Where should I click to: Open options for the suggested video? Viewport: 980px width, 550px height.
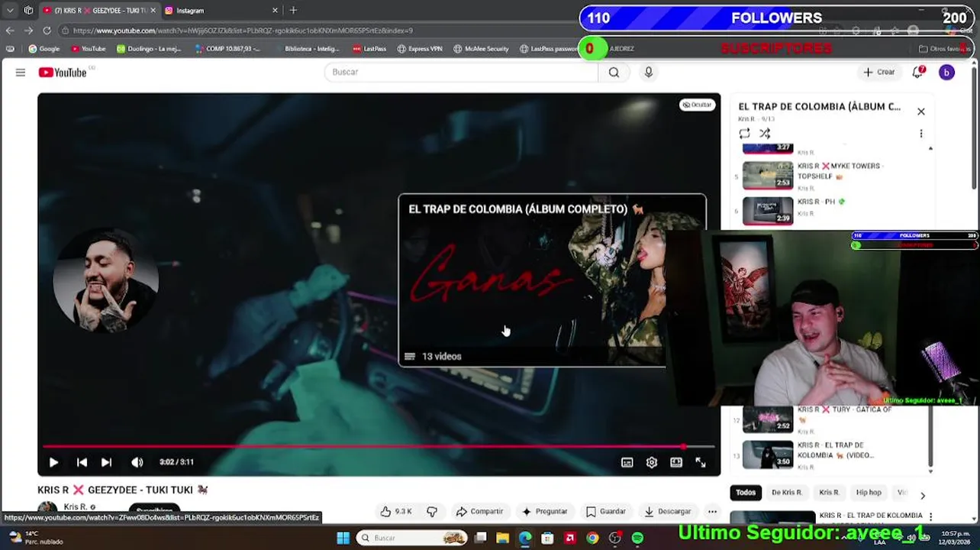tap(930, 517)
